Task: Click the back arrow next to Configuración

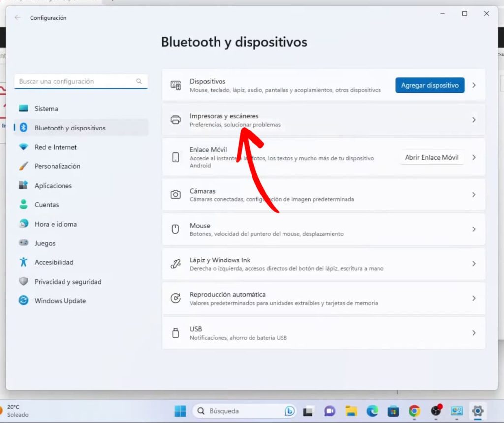Action: [18, 18]
